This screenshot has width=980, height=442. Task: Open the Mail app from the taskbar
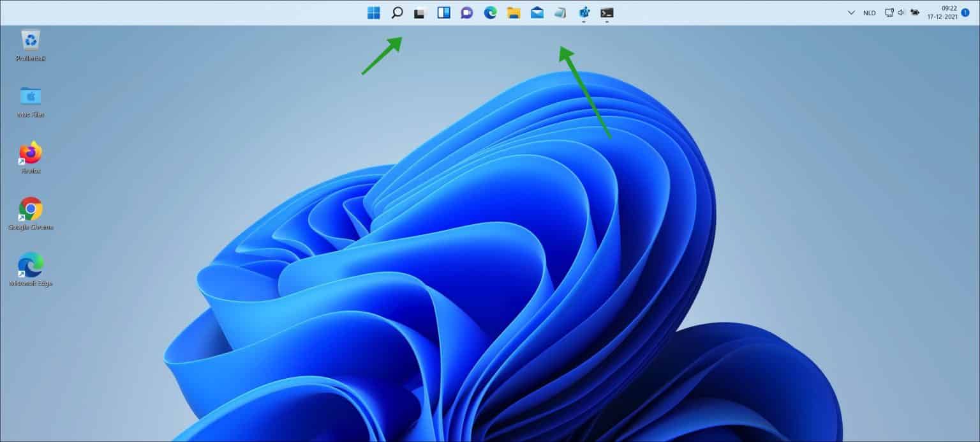coord(537,12)
